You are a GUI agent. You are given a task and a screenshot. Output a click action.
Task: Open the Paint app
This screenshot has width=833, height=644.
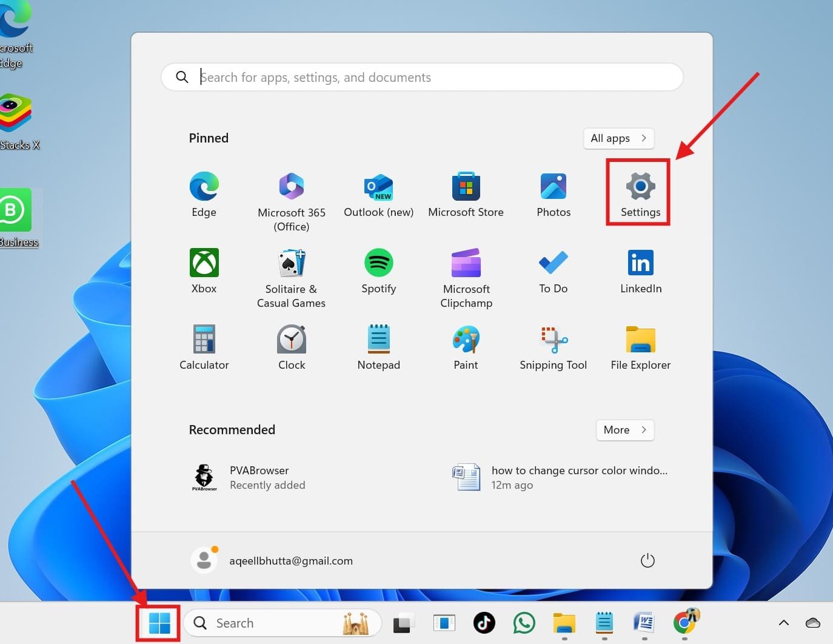466,347
